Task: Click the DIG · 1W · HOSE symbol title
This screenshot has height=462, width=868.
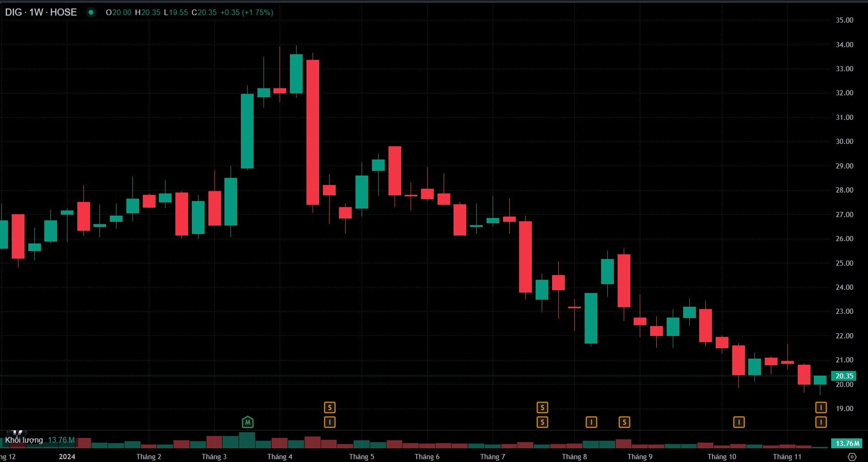Action: click(x=41, y=12)
